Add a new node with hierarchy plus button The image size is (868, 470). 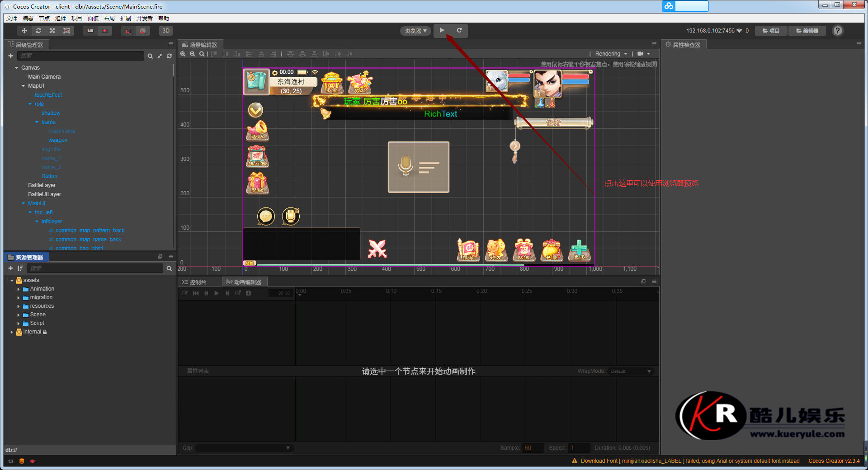pyautogui.click(x=10, y=56)
